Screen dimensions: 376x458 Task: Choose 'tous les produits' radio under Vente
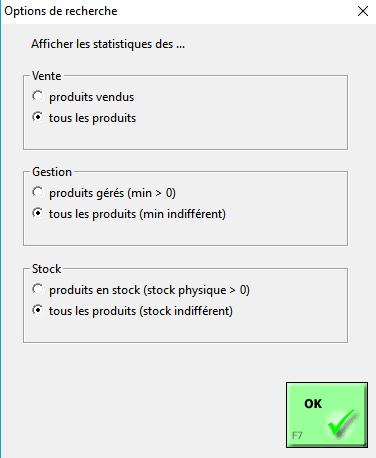[x=38, y=117]
